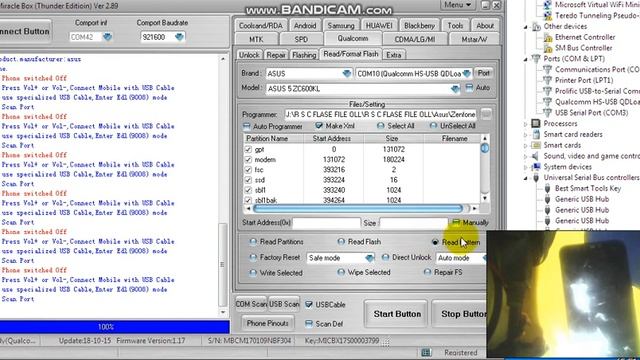Toggle the Scan Def checkbox

point(309,324)
